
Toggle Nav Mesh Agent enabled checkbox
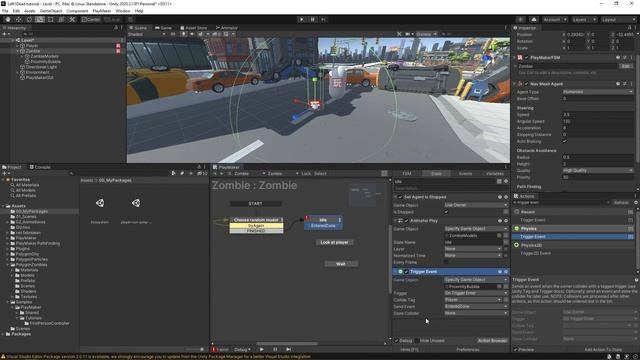click(526, 84)
